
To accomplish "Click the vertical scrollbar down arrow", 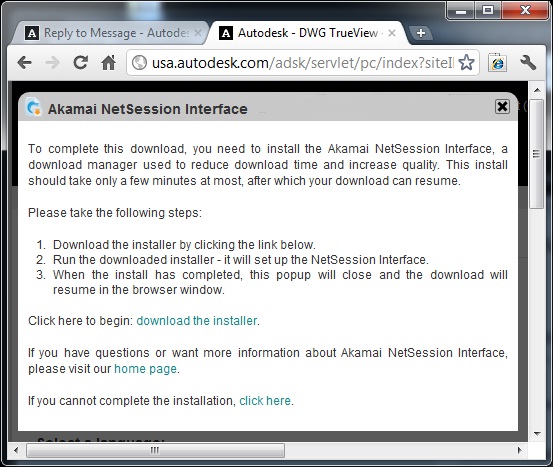I will [x=537, y=433].
